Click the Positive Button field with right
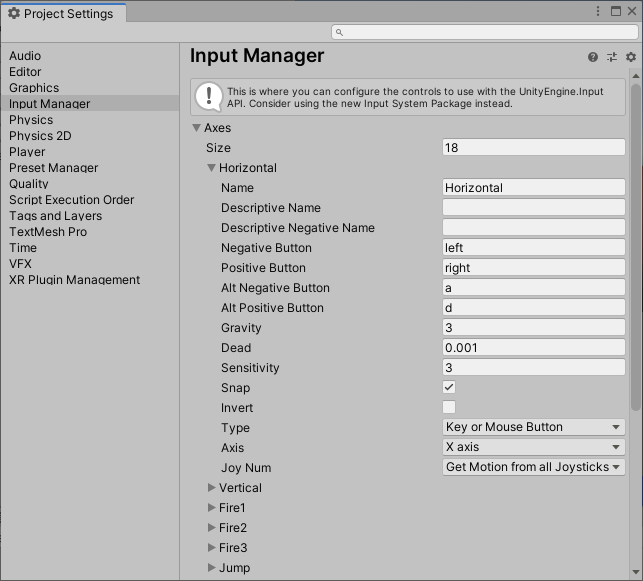The height and width of the screenshot is (581, 643). (534, 267)
